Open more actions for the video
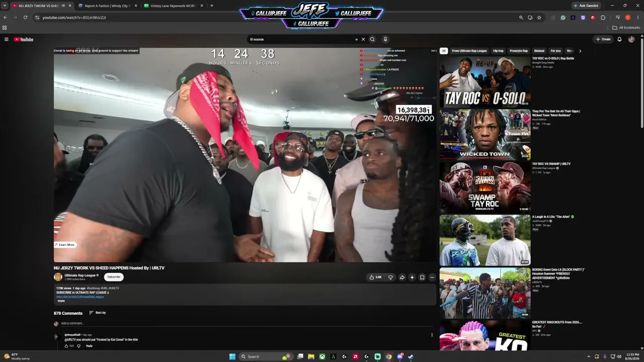Viewport: 644px width, 362px height. 432,277
